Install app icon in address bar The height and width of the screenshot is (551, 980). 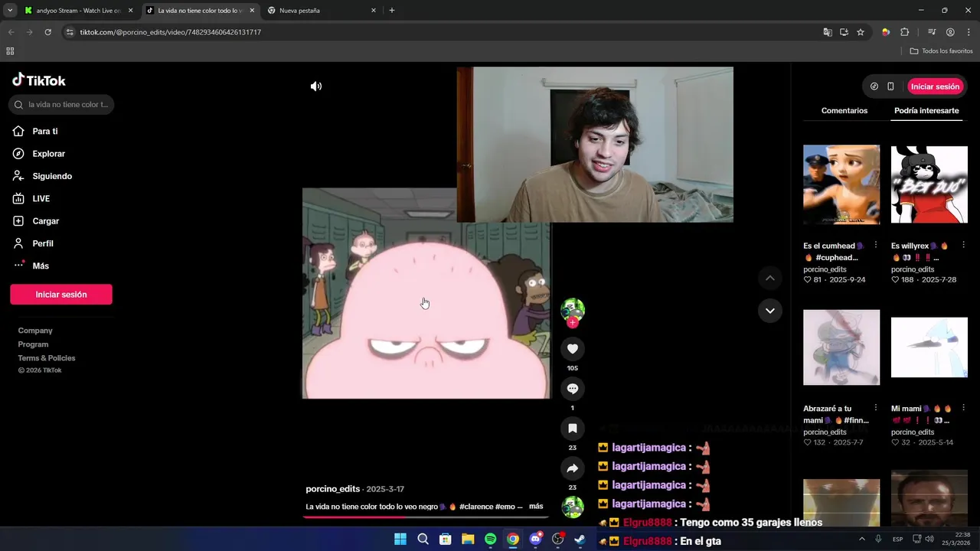pos(844,32)
